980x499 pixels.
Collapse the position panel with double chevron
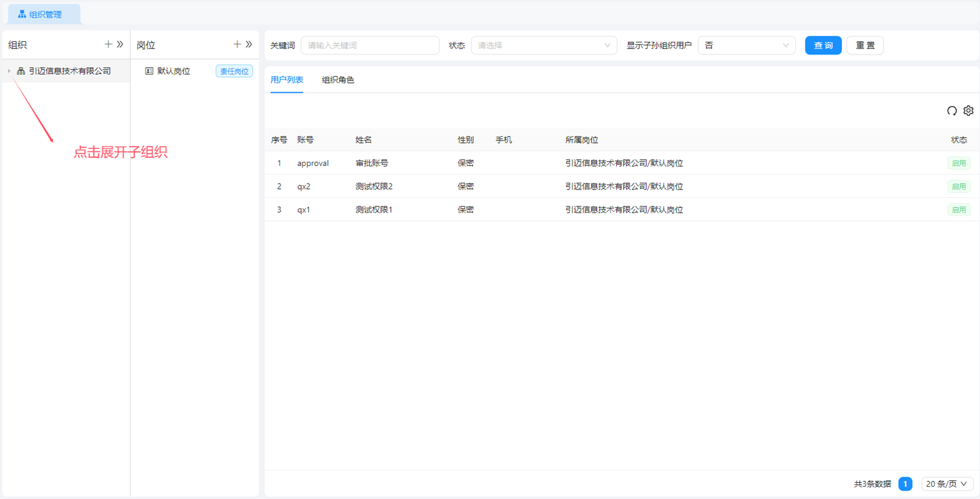tap(249, 44)
